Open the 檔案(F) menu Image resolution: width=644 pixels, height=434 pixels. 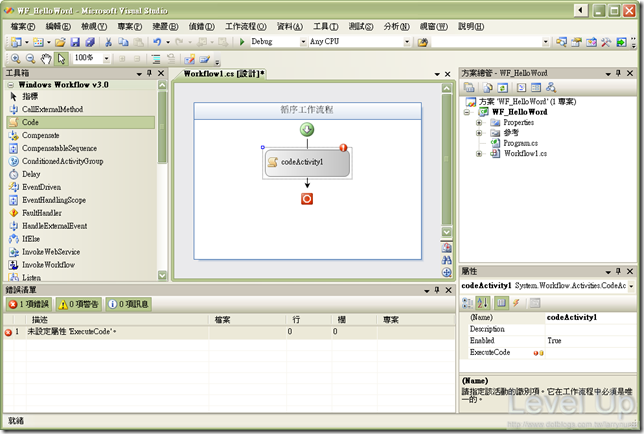[23, 27]
